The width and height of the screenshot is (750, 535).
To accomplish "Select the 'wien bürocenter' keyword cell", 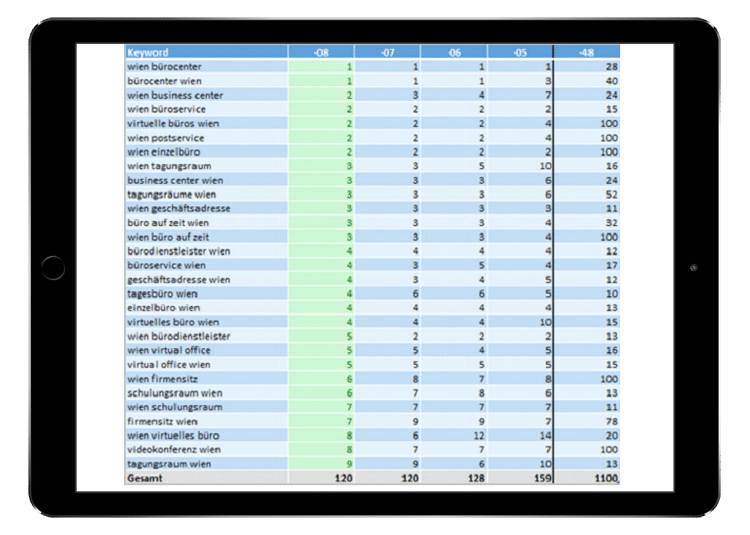I will (x=205, y=67).
